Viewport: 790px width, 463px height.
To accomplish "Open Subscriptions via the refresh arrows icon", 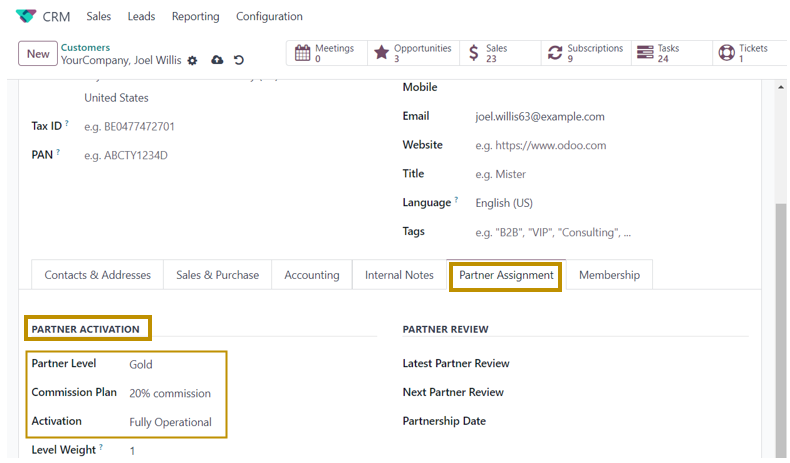I will click(x=555, y=53).
